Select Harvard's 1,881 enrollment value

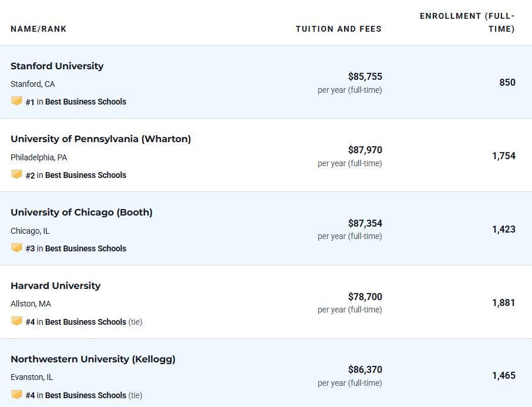tap(504, 303)
